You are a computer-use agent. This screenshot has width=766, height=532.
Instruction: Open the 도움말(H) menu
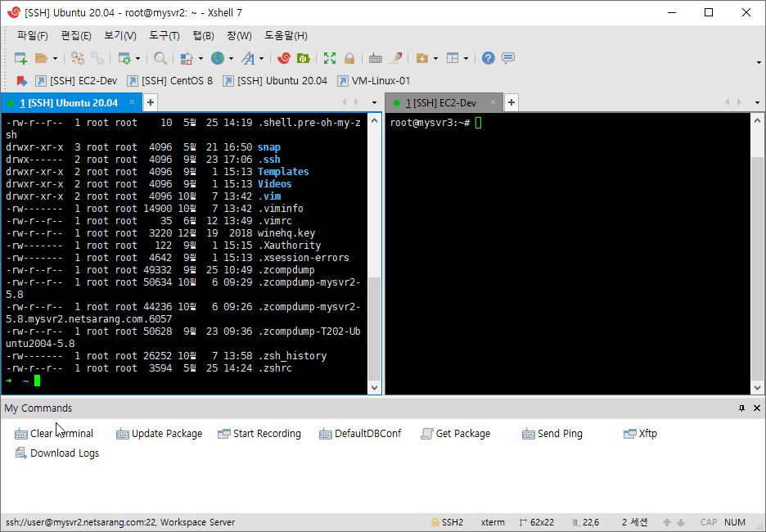tap(286, 36)
